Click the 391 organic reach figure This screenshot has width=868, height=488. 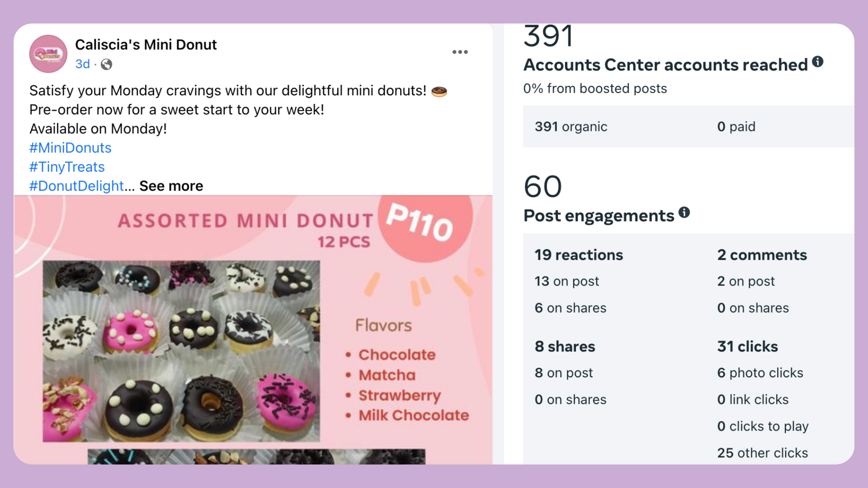(571, 127)
